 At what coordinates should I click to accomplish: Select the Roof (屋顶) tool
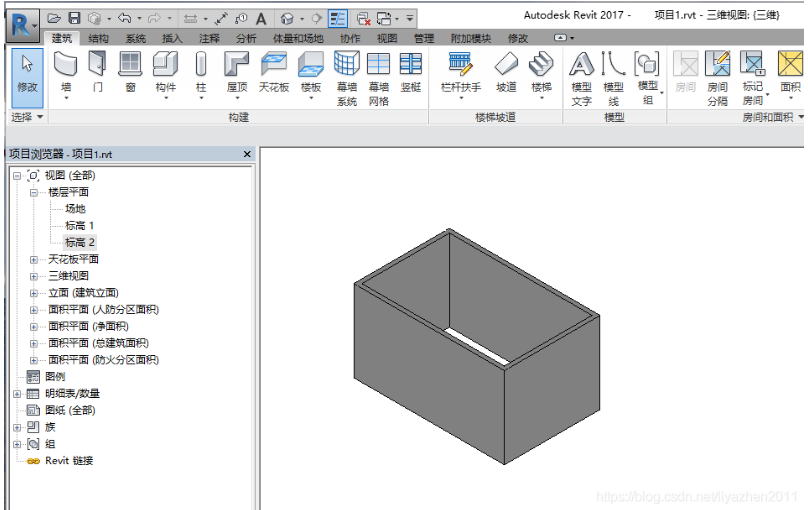237,74
